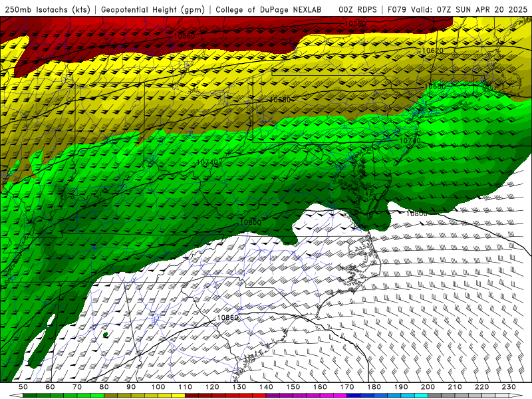532x399 pixels.
Task: Click the 90 knot color scale label
Action: pyautogui.click(x=131, y=387)
